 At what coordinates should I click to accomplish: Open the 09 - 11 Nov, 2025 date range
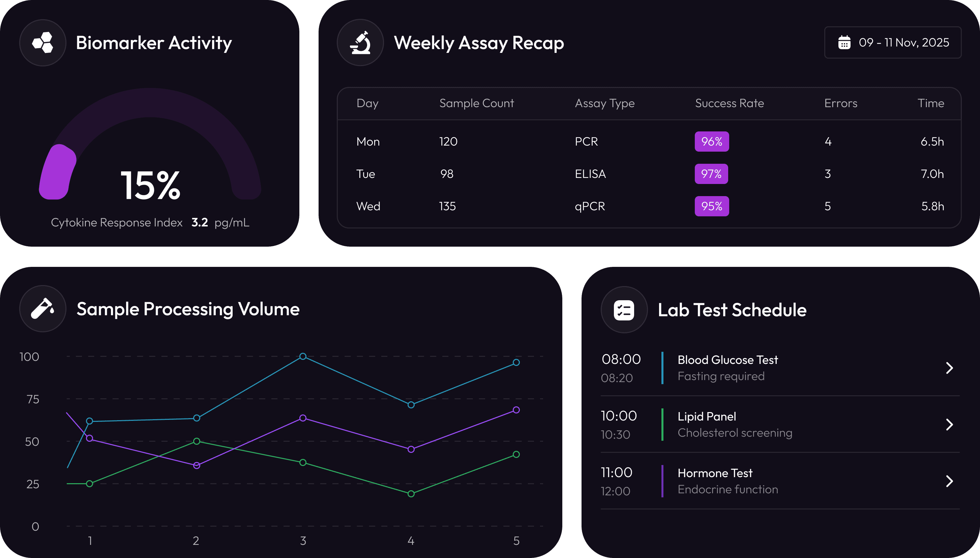pos(903,42)
